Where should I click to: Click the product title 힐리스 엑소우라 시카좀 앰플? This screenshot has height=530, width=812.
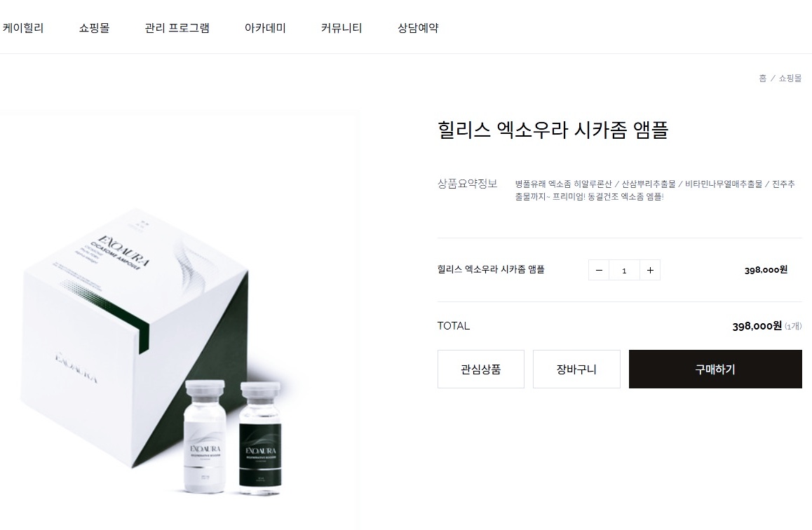click(553, 130)
